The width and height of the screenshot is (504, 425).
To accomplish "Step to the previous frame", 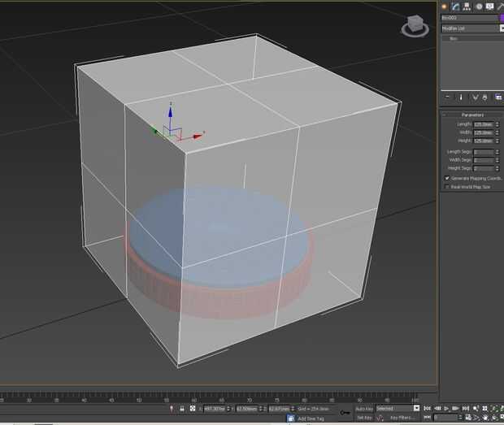I will [x=437, y=408].
